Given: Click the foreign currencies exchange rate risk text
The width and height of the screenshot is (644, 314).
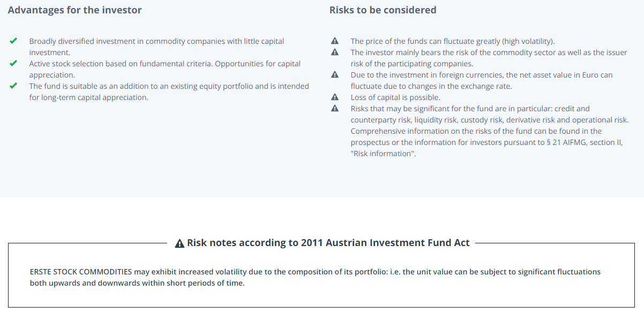Looking at the screenshot, I should [x=481, y=80].
